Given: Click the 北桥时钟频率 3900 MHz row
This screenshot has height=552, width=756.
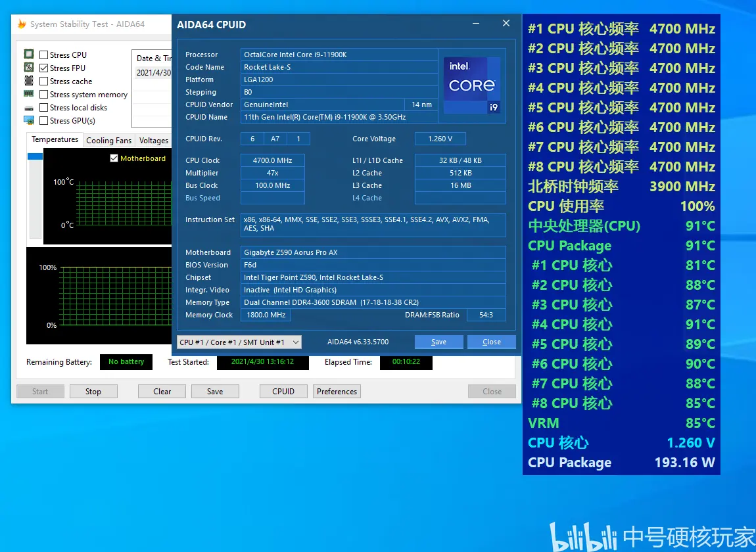Looking at the screenshot, I should (621, 187).
